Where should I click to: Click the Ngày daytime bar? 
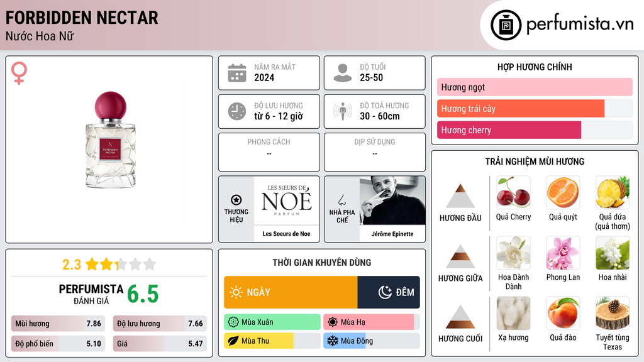pos(291,292)
